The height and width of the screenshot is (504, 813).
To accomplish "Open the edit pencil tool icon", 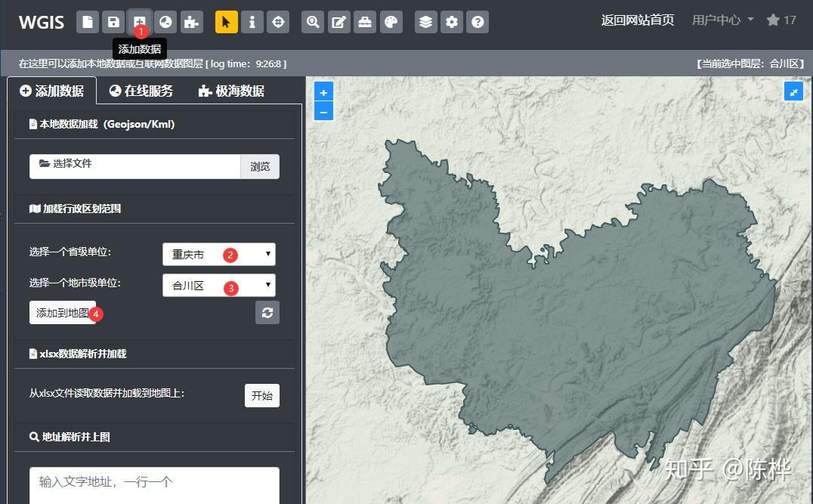I will click(338, 22).
